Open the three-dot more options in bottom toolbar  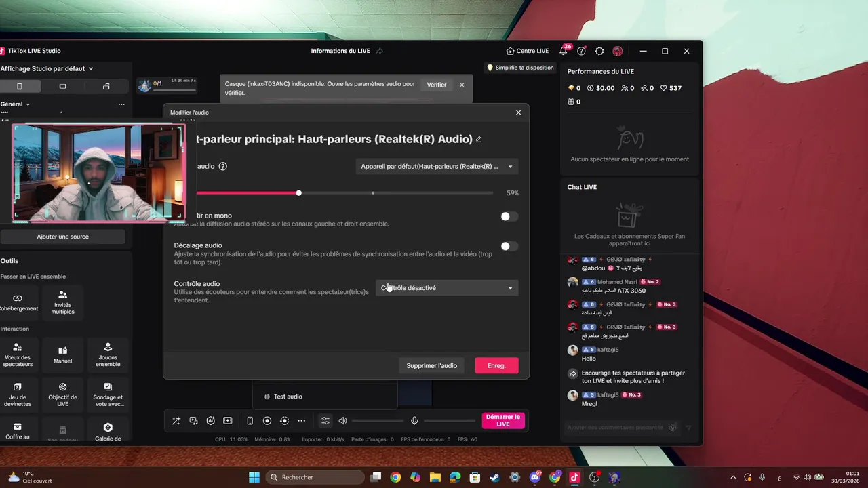[x=302, y=421]
